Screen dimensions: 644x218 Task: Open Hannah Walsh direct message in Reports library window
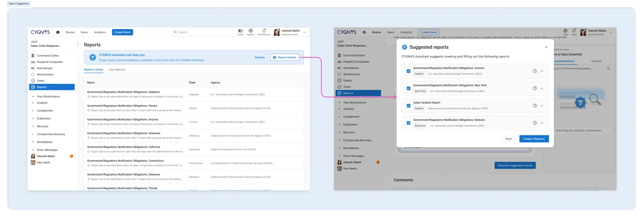click(46, 156)
